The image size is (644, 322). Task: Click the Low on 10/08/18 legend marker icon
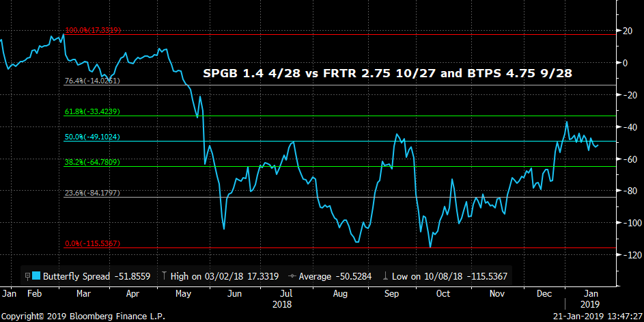385,276
